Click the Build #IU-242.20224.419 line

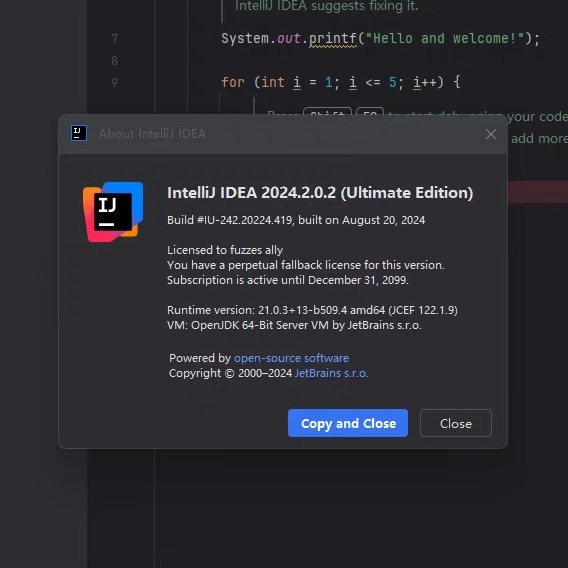pyautogui.click(x=296, y=220)
